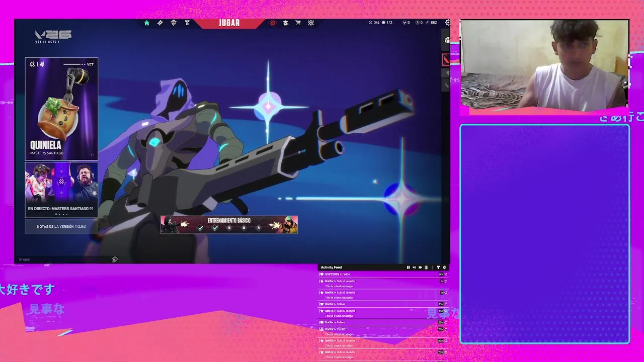This screenshot has height=362, width=644.
Task: Open the Collection arsenal icon
Action: tap(285, 23)
